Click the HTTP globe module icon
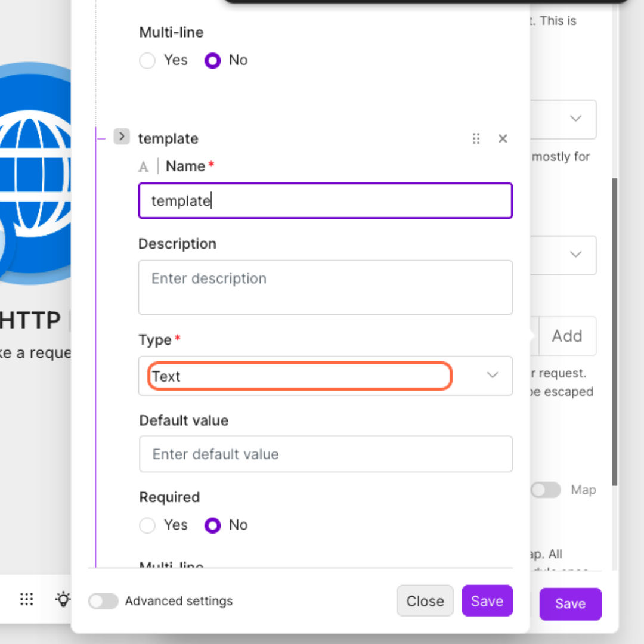The image size is (644, 644). 35,174
